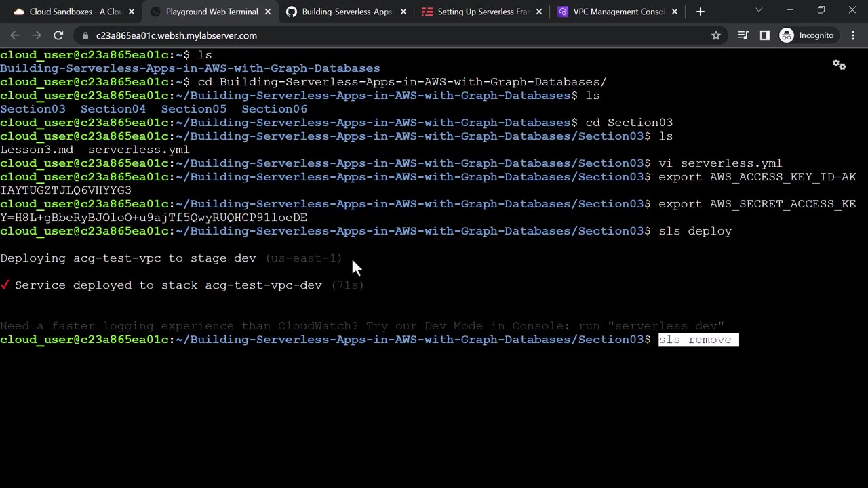The image size is (868, 488).
Task: Click 'Service deployed to stack acg-test-vpc-dev' text
Action: pos(168,285)
